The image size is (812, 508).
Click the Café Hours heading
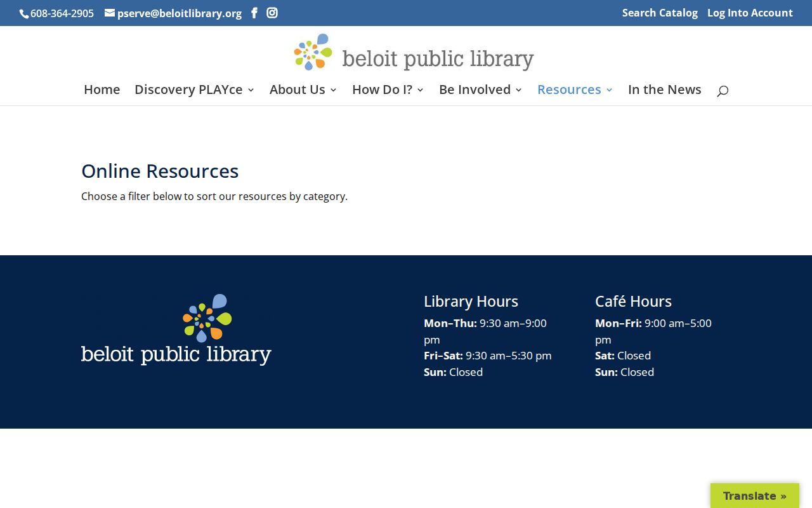click(x=633, y=301)
